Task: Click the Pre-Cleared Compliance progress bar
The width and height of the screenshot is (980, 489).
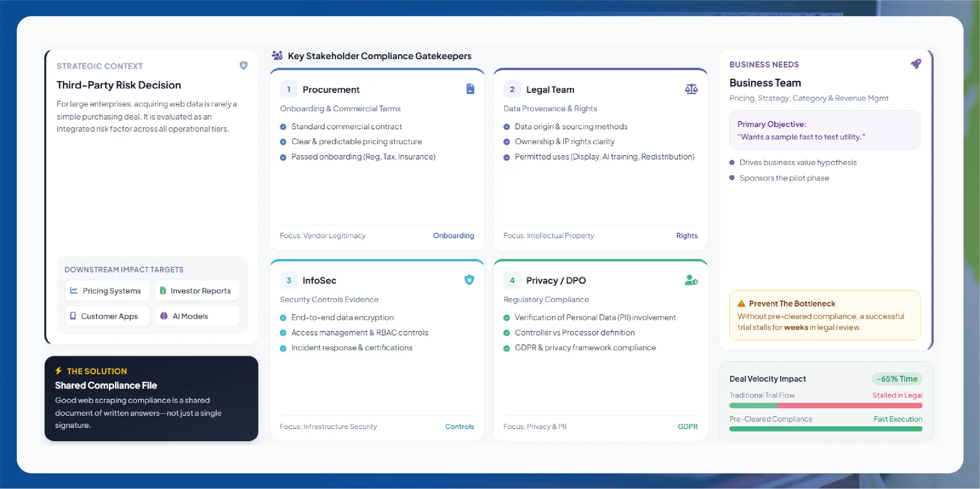Action: pyautogui.click(x=826, y=429)
